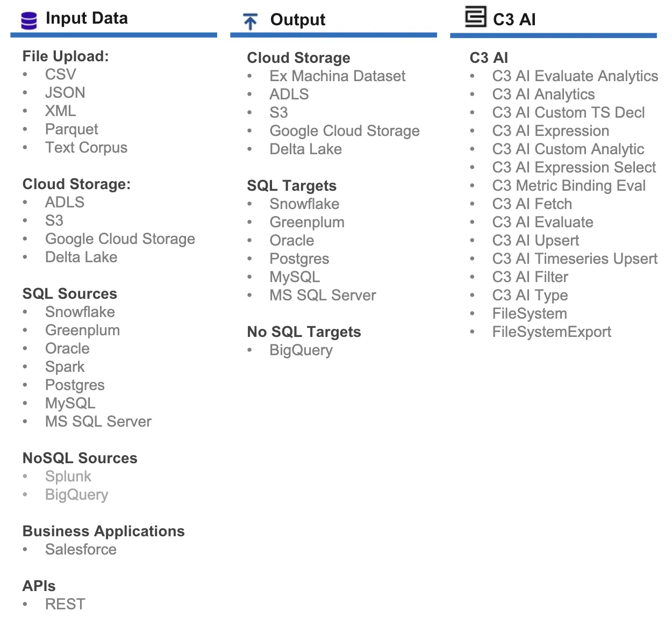Select the Output column header
This screenshot has width=672, height=619.
(x=297, y=20)
